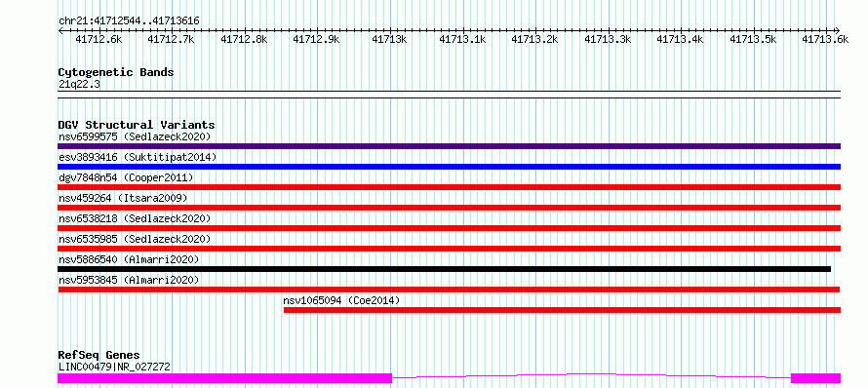The height and width of the screenshot is (388, 868).
Task: Open the nsv6538218 (Sedlazeck2020) variant label
Action: 135,218
